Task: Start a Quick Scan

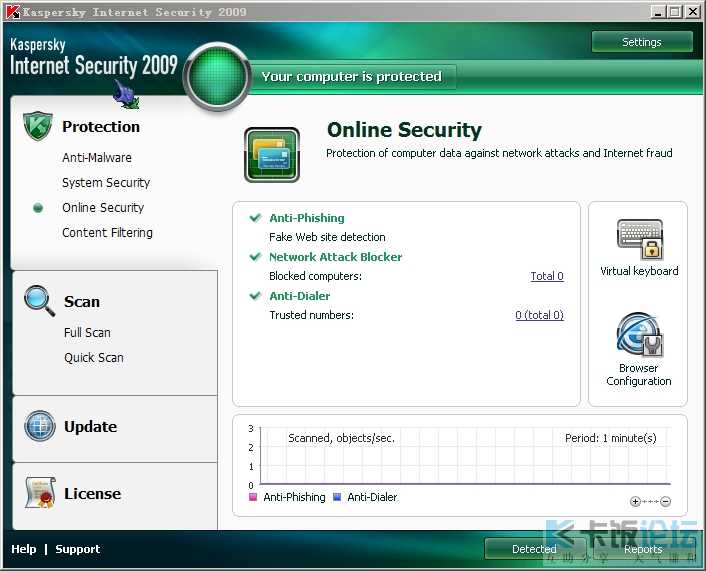Action: point(94,358)
